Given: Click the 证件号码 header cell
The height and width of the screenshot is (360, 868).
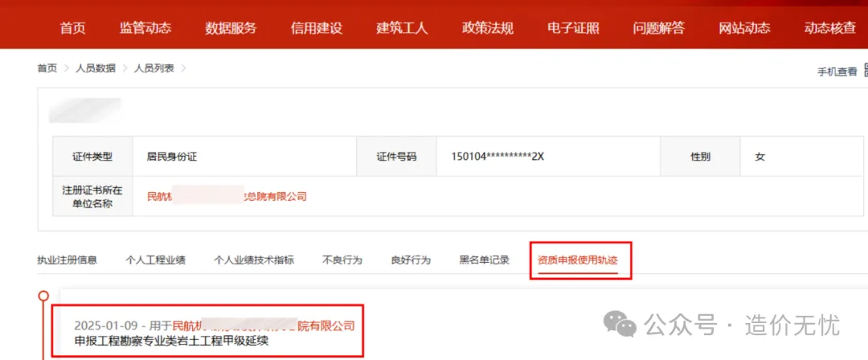Looking at the screenshot, I should 396,157.
